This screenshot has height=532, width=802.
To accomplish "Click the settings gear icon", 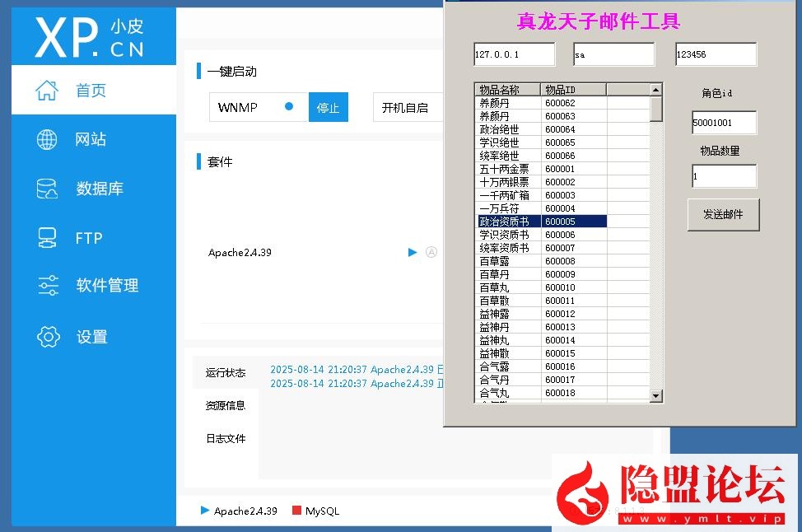I will (x=49, y=336).
